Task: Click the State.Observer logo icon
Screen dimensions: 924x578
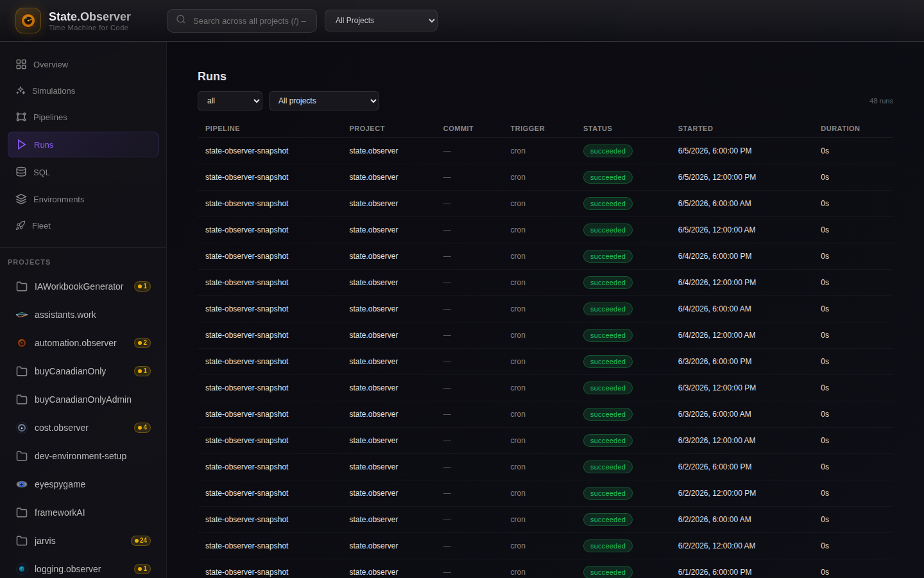Action: pos(28,21)
